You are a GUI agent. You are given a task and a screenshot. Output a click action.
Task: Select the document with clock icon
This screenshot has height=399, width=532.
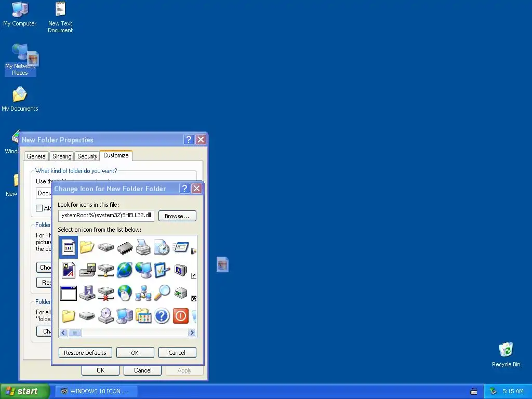click(162, 247)
